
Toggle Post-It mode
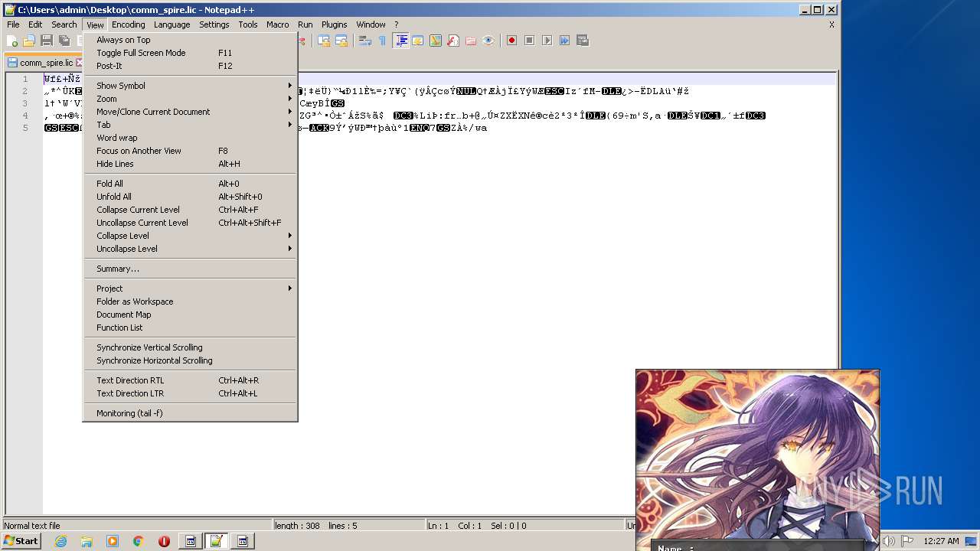(190, 66)
